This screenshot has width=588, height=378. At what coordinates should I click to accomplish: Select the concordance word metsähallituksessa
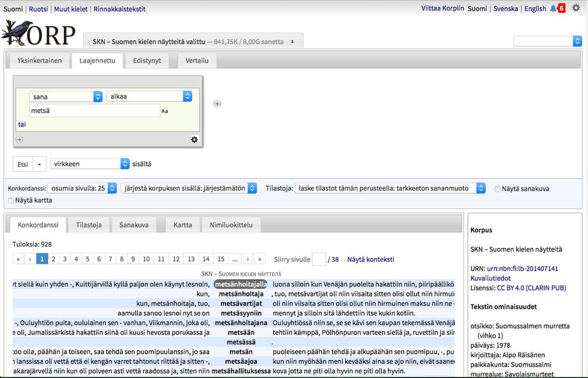(x=241, y=371)
